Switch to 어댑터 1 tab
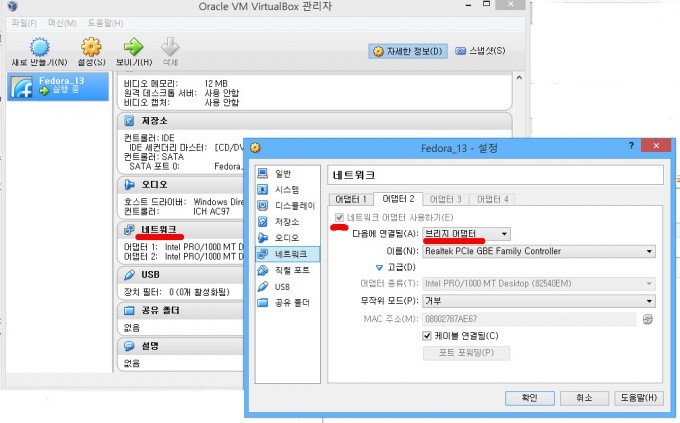The image size is (680, 423). [351, 199]
